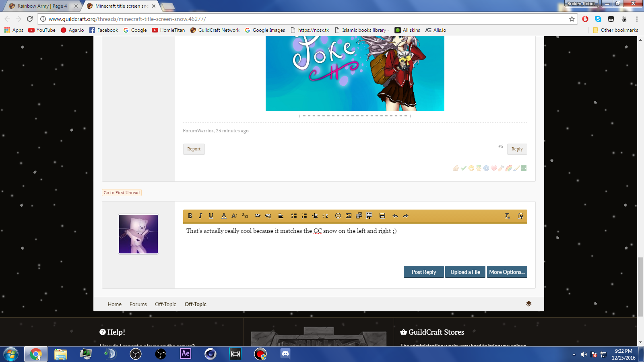Reload the page with the refresh button

[30, 19]
